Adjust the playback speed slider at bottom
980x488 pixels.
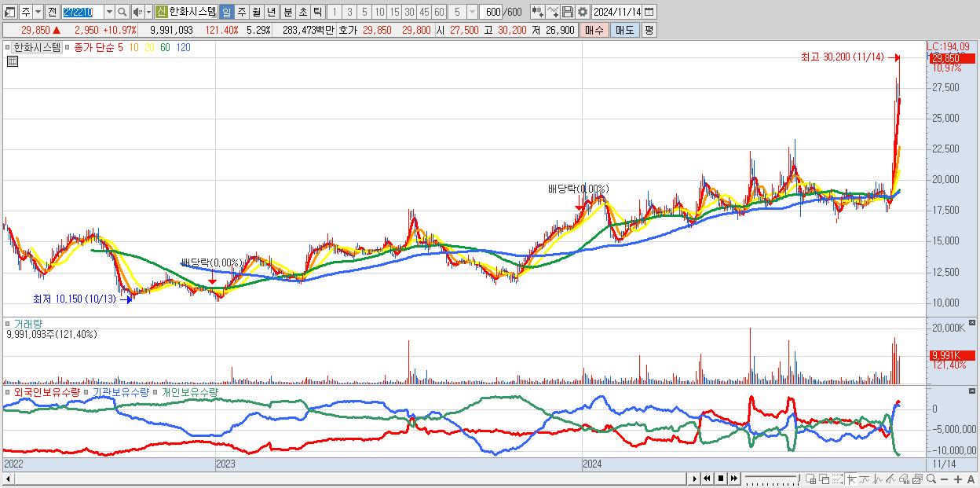773,479
